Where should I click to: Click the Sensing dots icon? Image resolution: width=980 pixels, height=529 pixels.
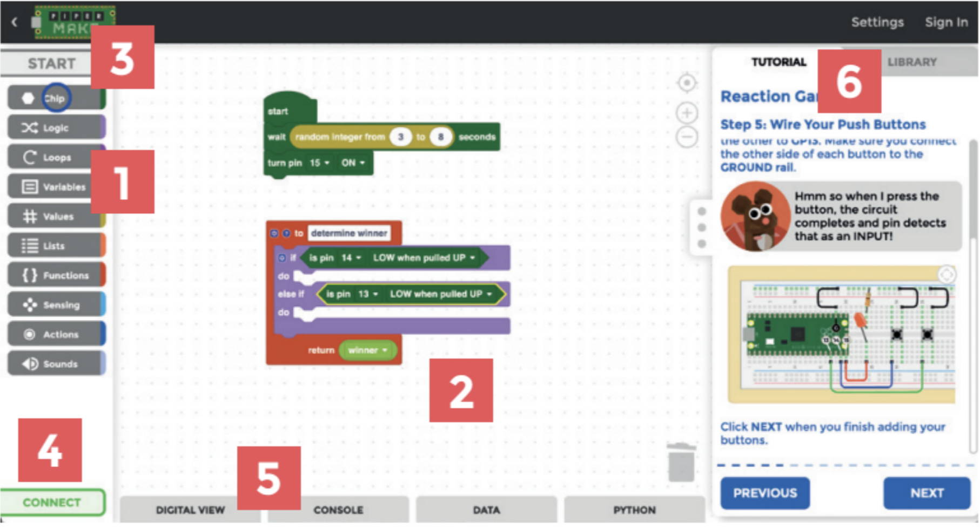tap(30, 305)
